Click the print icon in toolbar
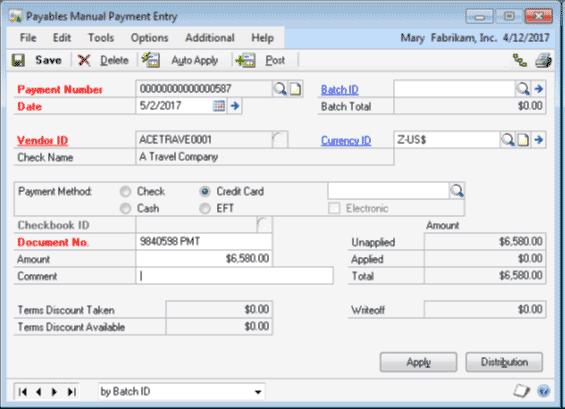The image size is (565, 409). tap(543, 60)
